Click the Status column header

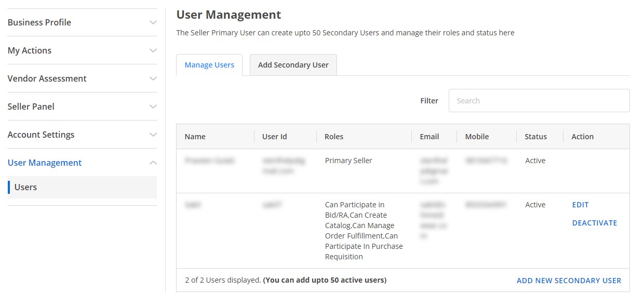click(x=536, y=136)
